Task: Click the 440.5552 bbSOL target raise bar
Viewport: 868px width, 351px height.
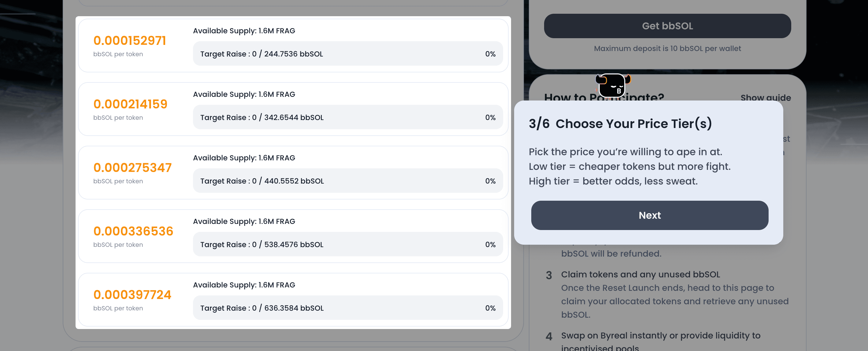Action: [348, 181]
